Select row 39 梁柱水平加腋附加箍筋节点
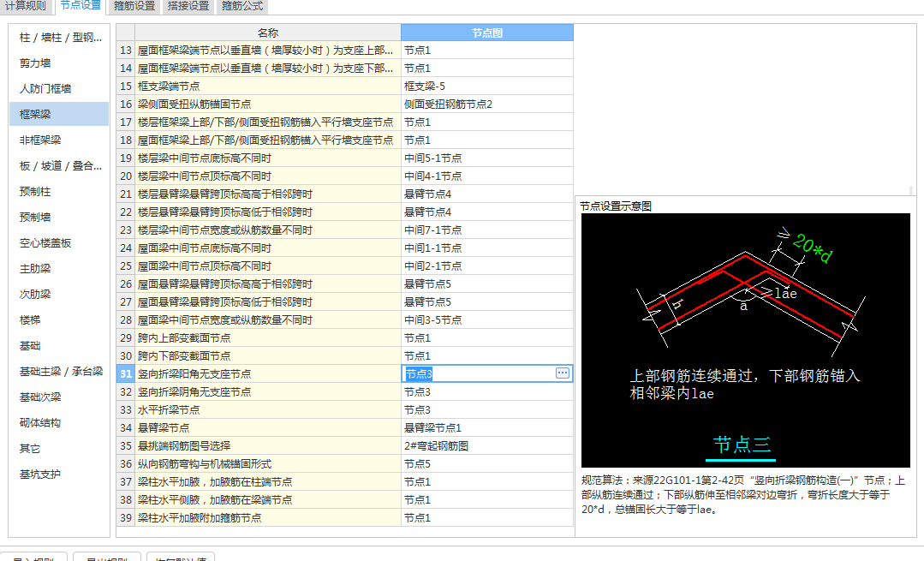 pos(267,517)
